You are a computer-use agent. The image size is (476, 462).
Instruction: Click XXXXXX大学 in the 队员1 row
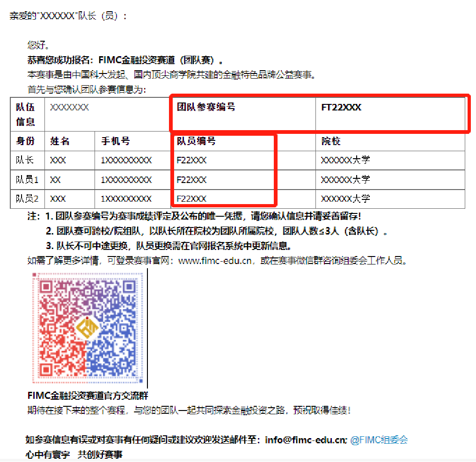[x=345, y=179]
